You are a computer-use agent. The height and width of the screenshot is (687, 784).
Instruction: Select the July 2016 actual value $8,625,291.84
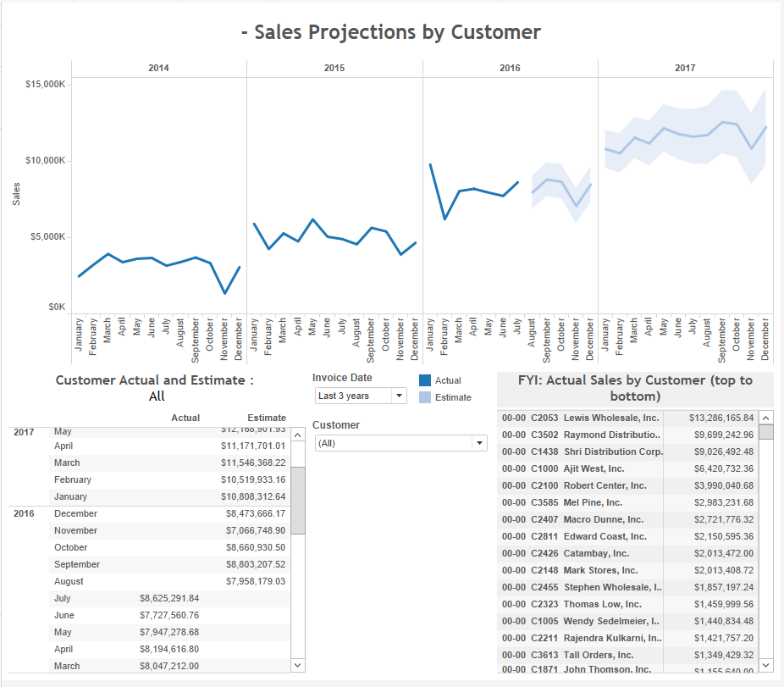tap(169, 598)
